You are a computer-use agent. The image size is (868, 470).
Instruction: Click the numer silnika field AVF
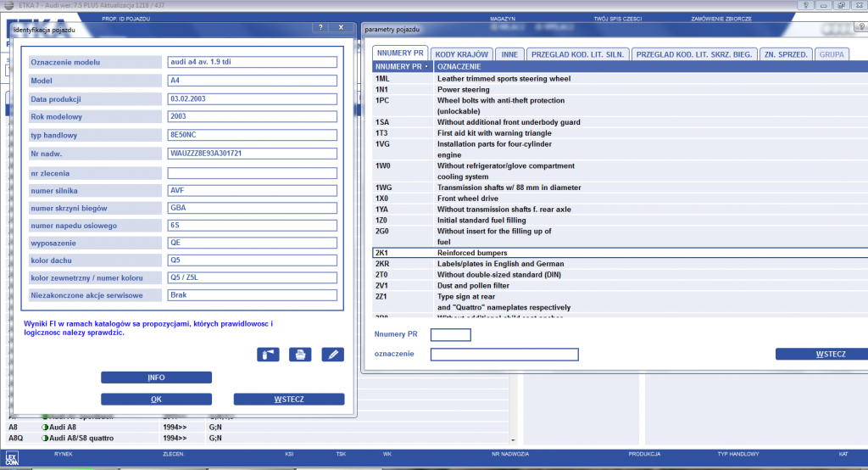point(252,191)
